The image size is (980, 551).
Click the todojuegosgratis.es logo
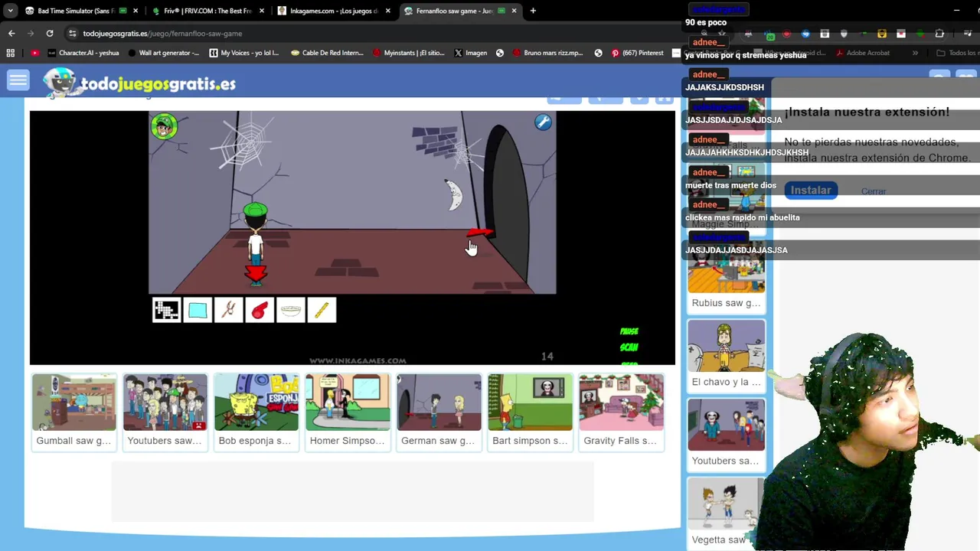click(x=139, y=83)
